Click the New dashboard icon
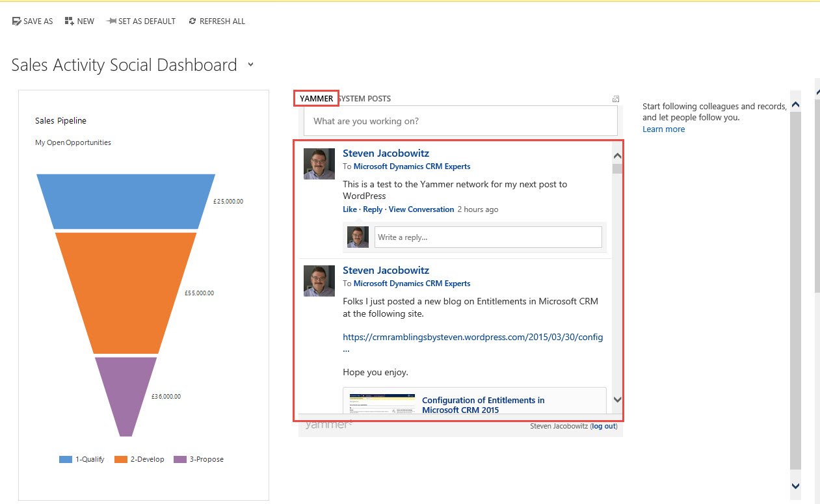The height and width of the screenshot is (504, 820). [70, 21]
